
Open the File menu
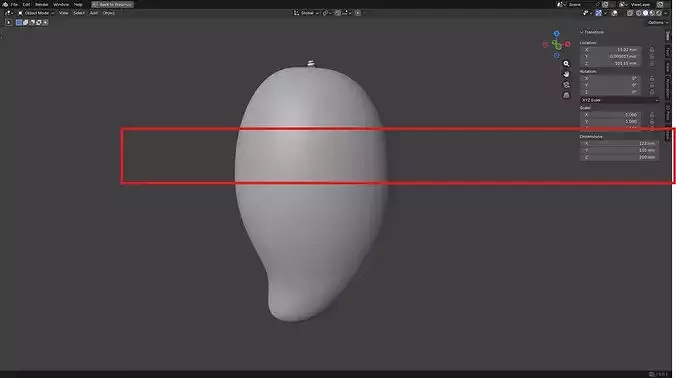(x=14, y=4)
